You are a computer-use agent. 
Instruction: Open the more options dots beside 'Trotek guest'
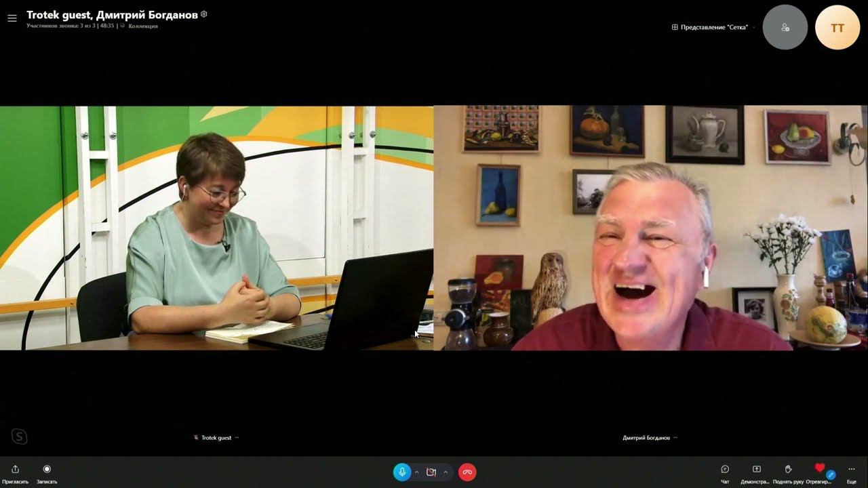237,438
